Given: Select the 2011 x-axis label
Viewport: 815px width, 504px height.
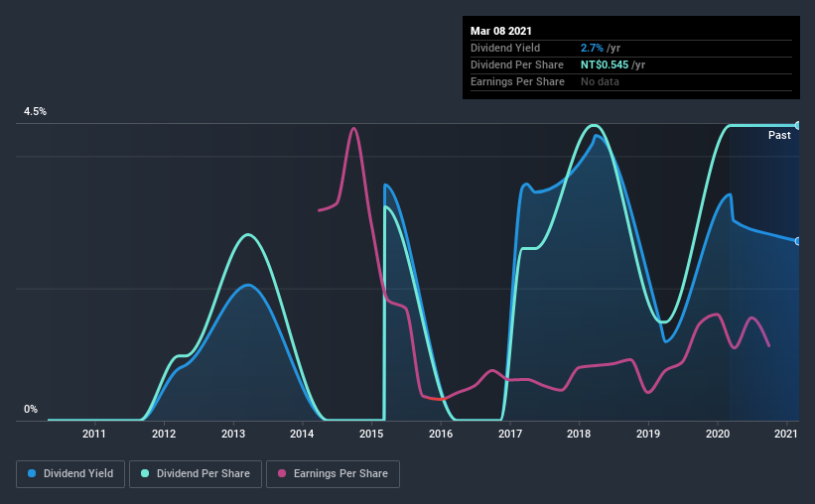Looking at the screenshot, I should (x=94, y=434).
